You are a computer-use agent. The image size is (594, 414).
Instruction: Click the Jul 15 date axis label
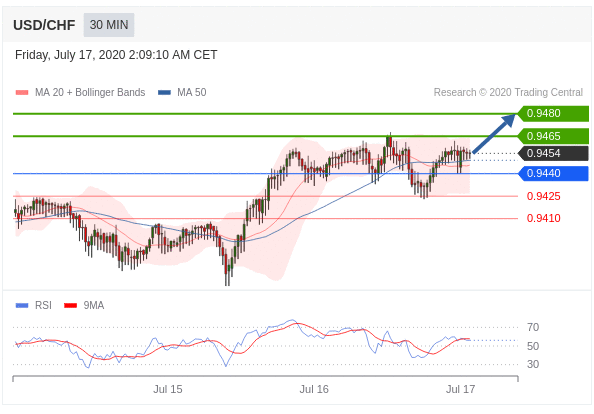tap(167, 389)
